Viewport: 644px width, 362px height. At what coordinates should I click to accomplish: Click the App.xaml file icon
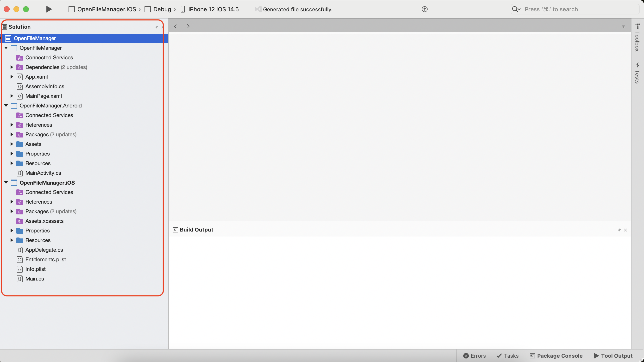tap(20, 77)
